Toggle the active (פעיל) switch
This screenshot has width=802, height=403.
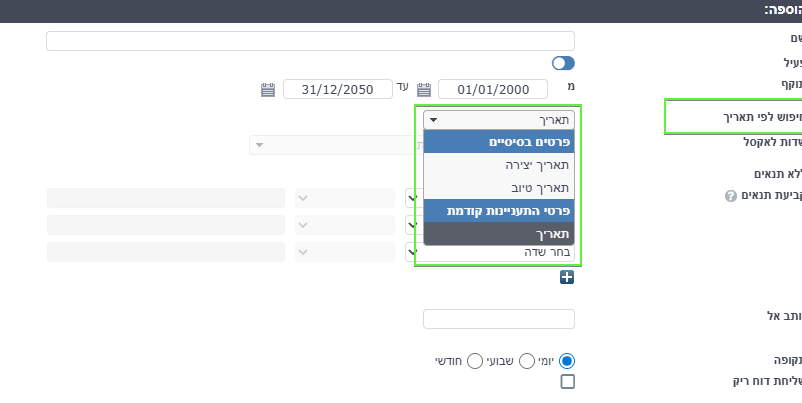click(x=563, y=63)
